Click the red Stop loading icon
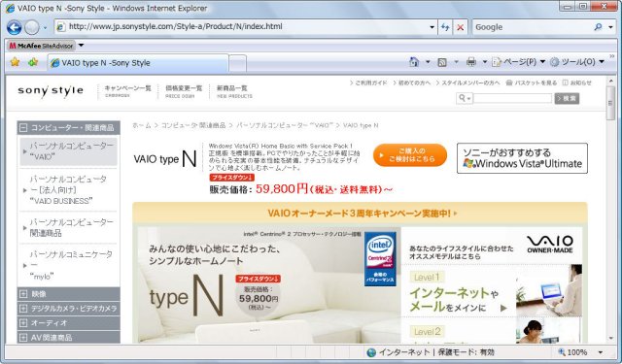The width and height of the screenshot is (622, 364). click(x=460, y=27)
